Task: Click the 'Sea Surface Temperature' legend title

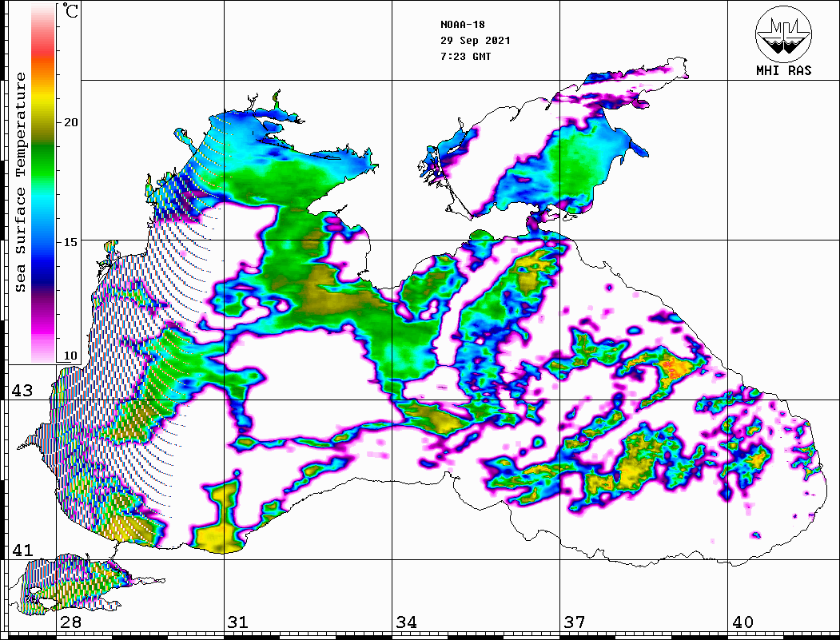Action: 20,182
